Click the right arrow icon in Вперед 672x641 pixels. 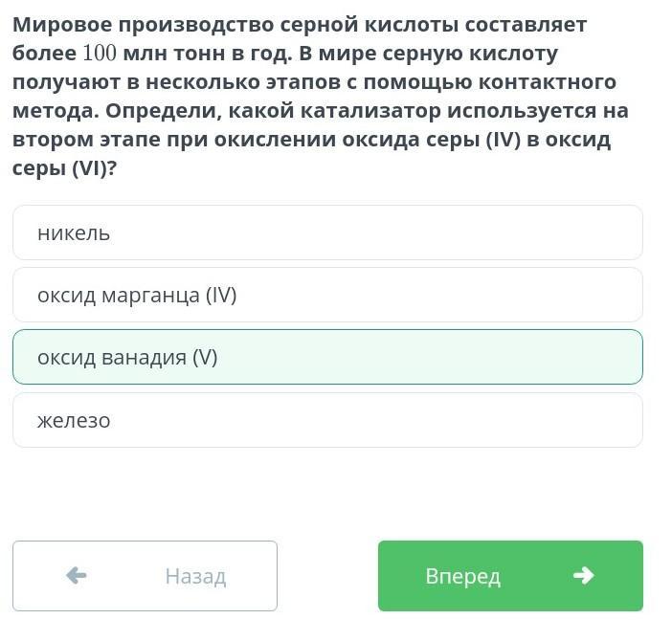click(x=584, y=576)
